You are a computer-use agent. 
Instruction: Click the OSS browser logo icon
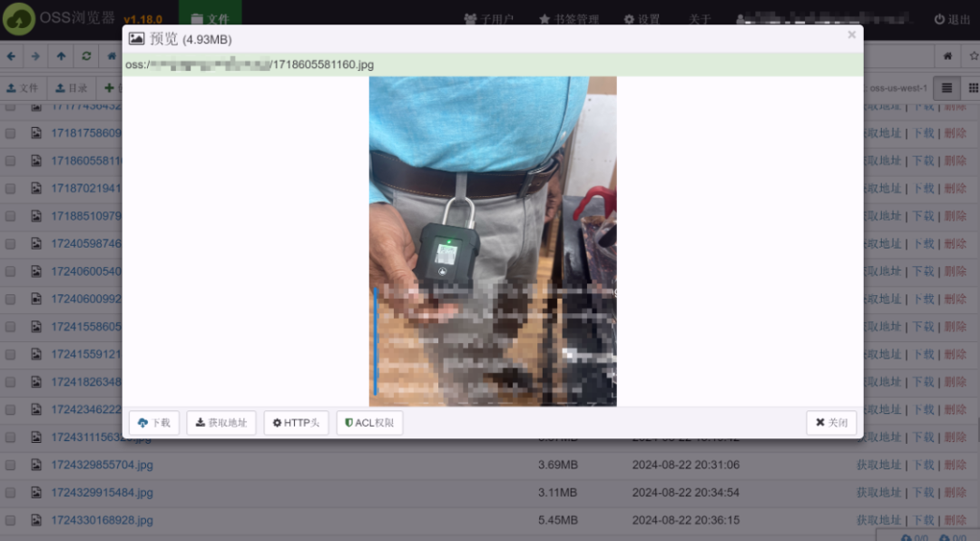click(x=19, y=19)
